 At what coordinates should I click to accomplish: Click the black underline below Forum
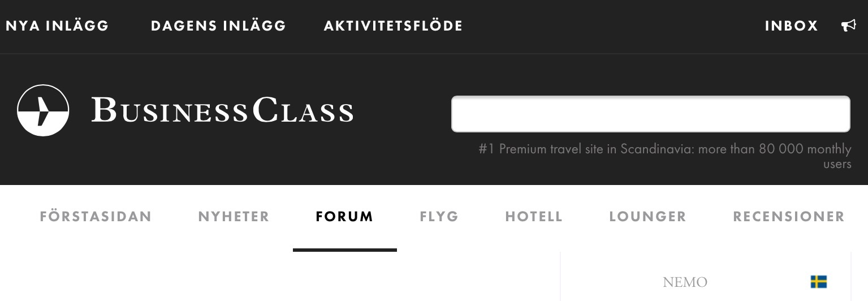coord(344,250)
